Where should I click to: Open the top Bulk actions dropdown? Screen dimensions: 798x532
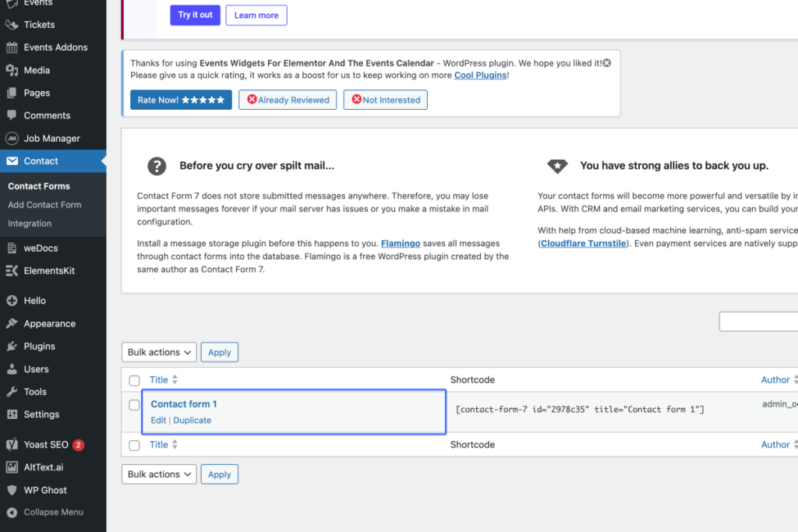(159, 352)
